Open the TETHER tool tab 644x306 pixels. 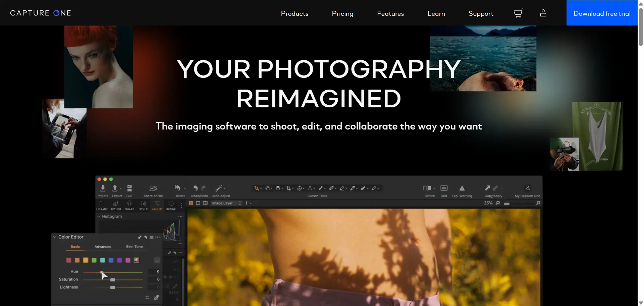coord(116,205)
